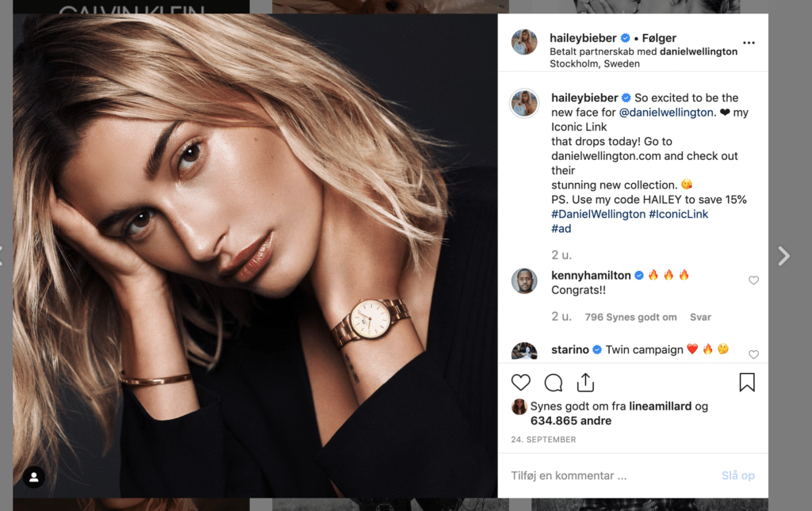Save post with bookmark icon

point(747,382)
